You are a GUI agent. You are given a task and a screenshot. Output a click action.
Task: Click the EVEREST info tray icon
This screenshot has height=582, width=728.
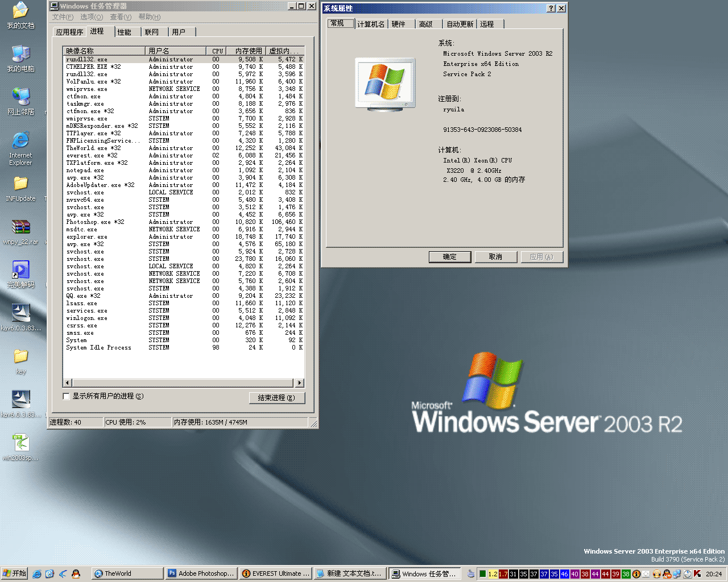(x=636, y=574)
